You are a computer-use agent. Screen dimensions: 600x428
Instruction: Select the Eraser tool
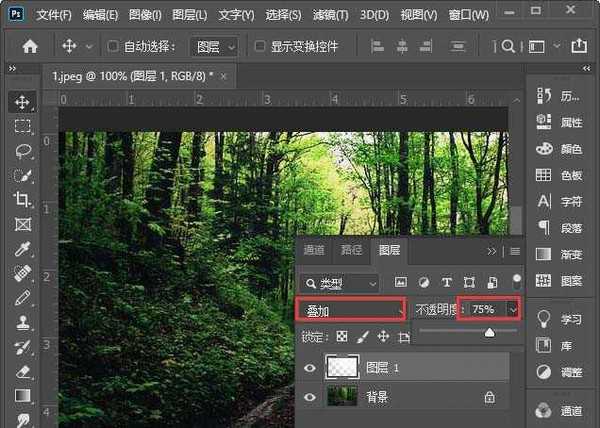22,370
